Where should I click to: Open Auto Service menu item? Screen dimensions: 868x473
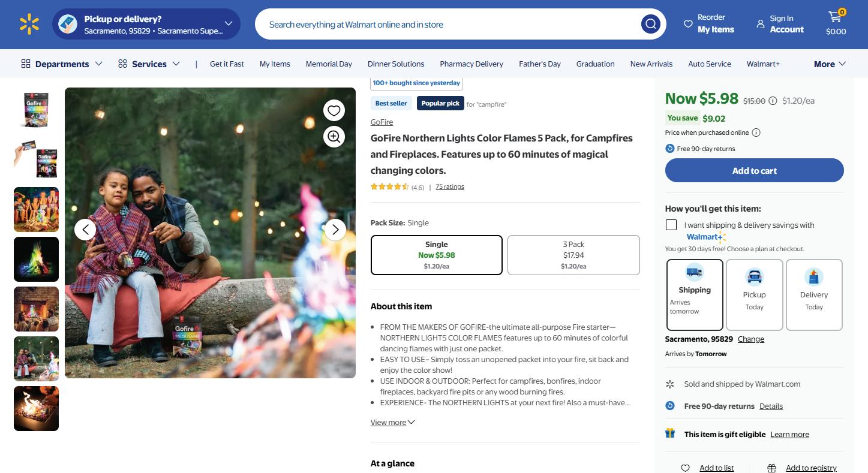point(710,64)
